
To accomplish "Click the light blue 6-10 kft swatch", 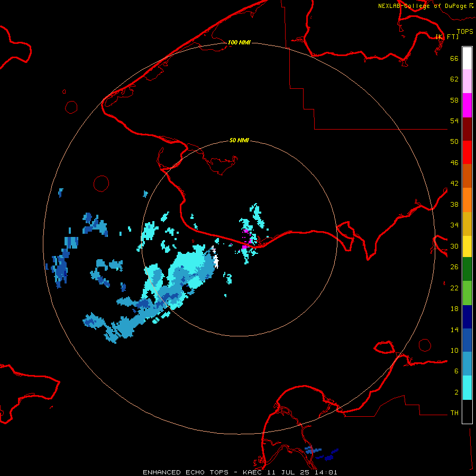I will point(467,364).
